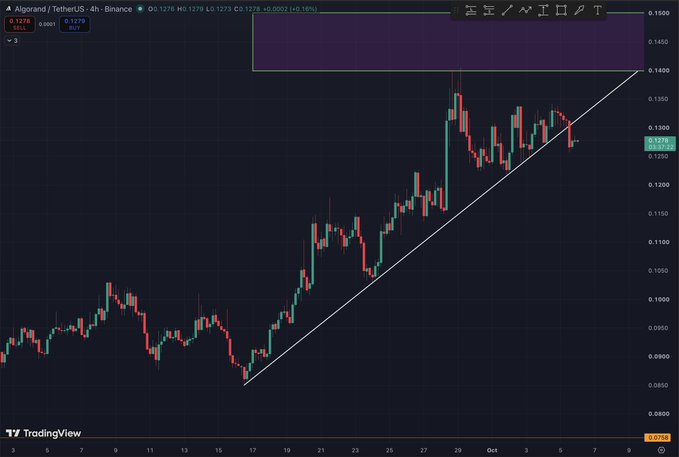Viewport: 679px width, 457px height.
Task: Select the Path polyline drawing tool
Action: pos(525,10)
